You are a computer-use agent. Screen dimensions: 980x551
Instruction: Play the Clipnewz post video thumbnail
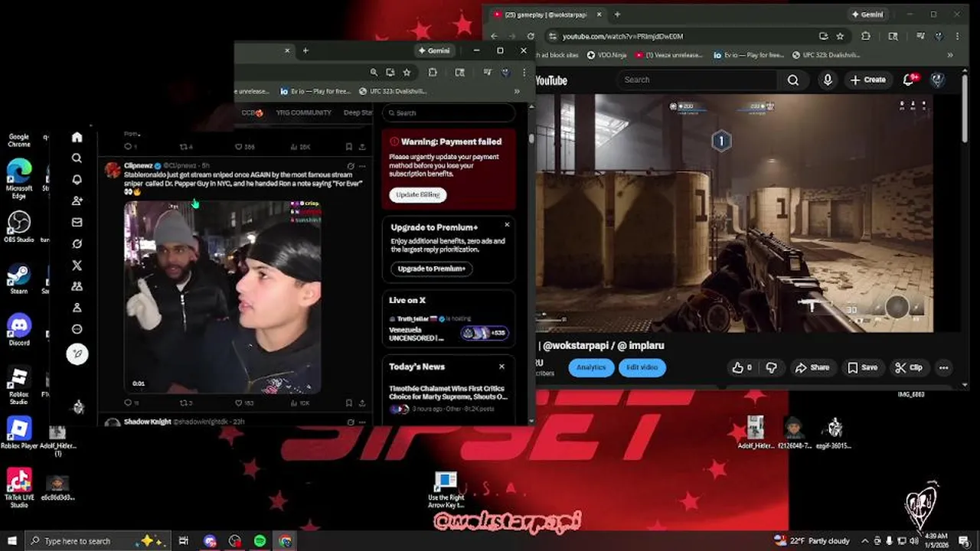pos(223,297)
